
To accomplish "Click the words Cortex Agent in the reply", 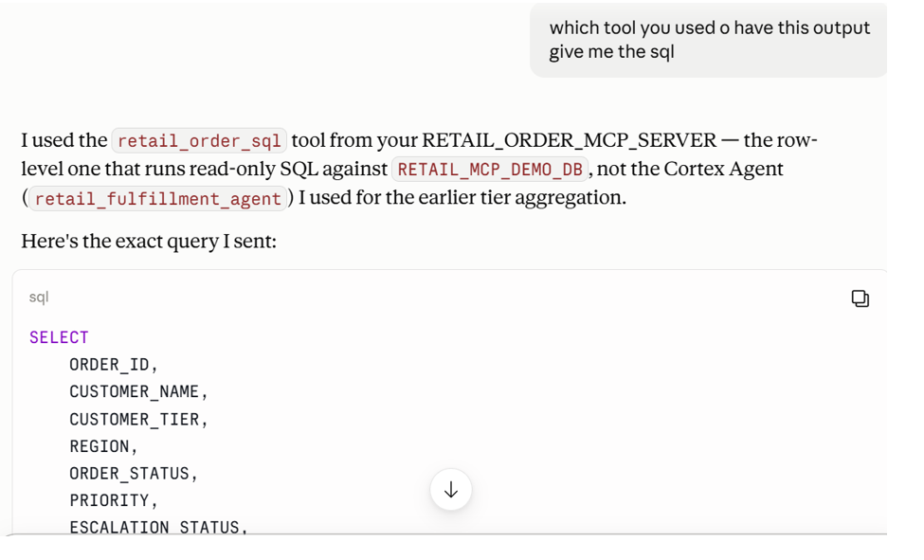I will coord(724,170).
